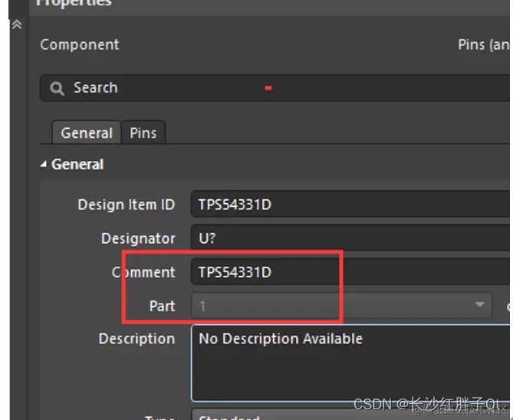Edit the Description text box
This screenshot has width=513, height=420.
pyautogui.click(x=350, y=363)
